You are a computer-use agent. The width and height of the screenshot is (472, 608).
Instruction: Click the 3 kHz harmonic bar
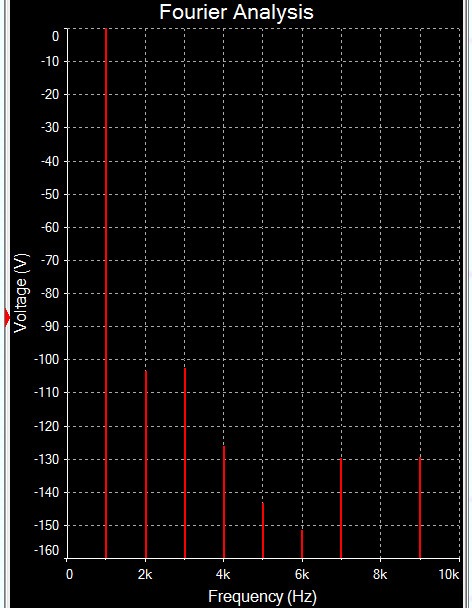(x=185, y=463)
